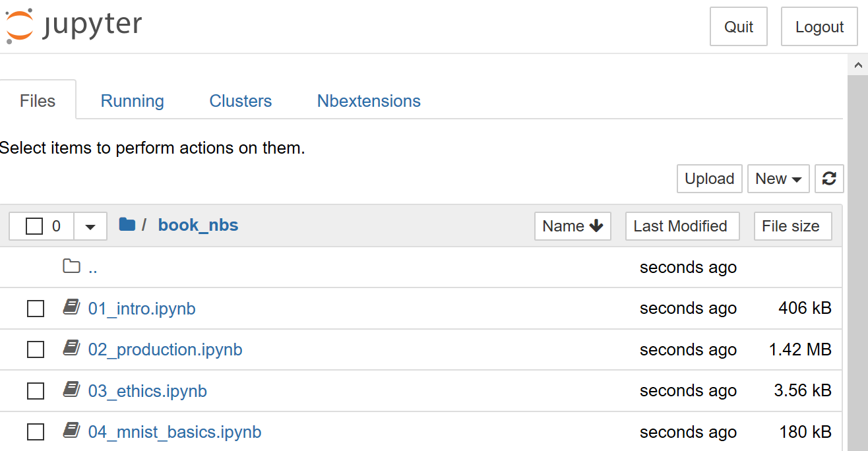Switch to the Running tab
This screenshot has width=868, height=451.
(x=132, y=100)
